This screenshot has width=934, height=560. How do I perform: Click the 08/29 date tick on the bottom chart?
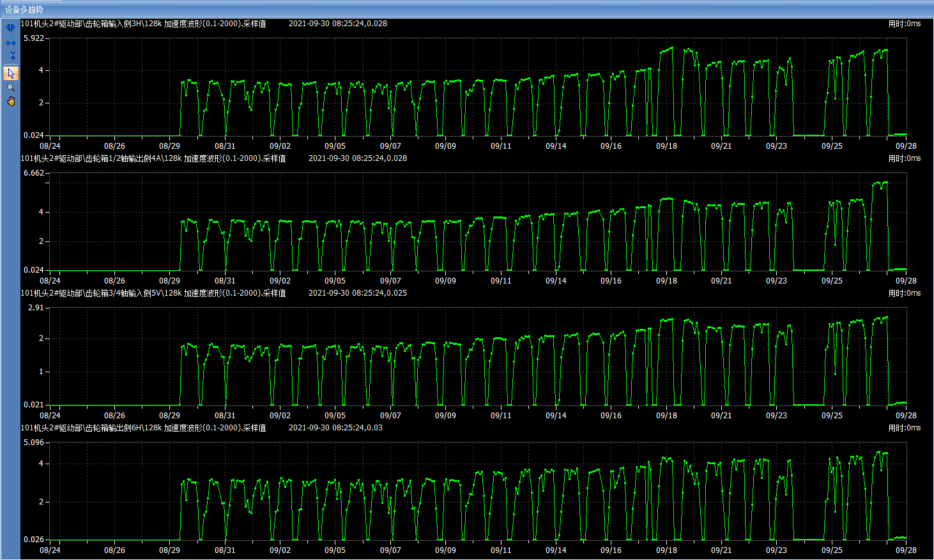[169, 550]
